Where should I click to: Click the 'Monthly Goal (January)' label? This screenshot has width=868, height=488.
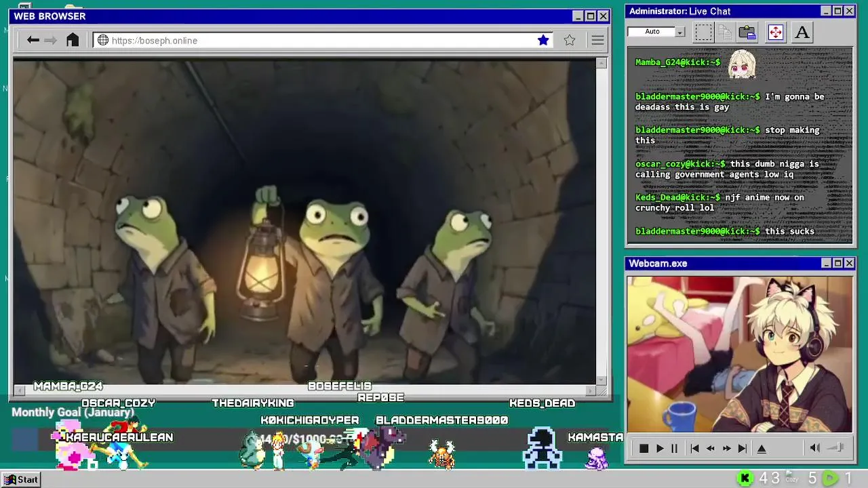[73, 412]
